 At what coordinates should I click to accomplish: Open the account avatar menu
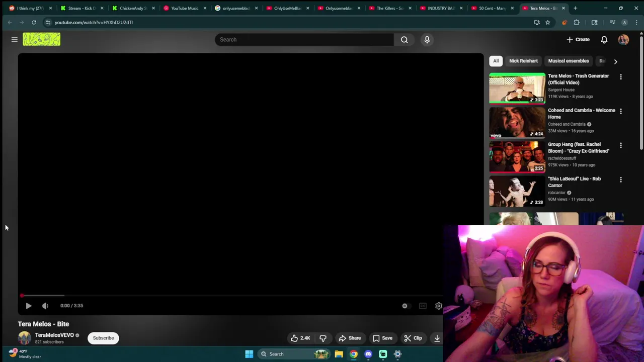pyautogui.click(x=623, y=40)
